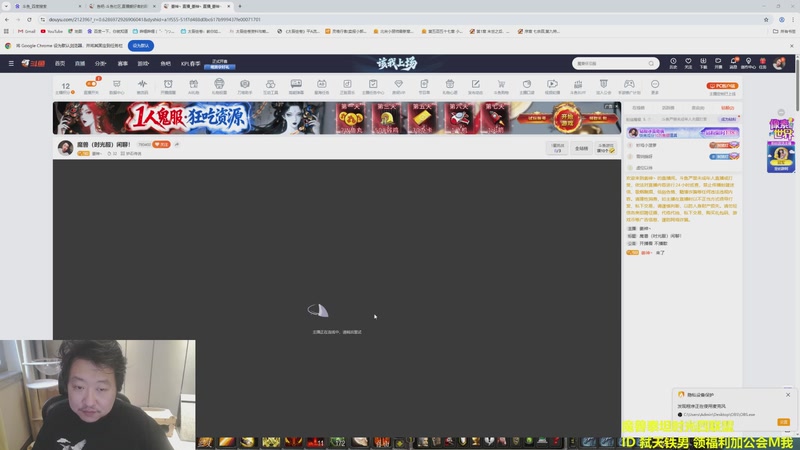Click the streamer avatar beside room title

point(65,148)
